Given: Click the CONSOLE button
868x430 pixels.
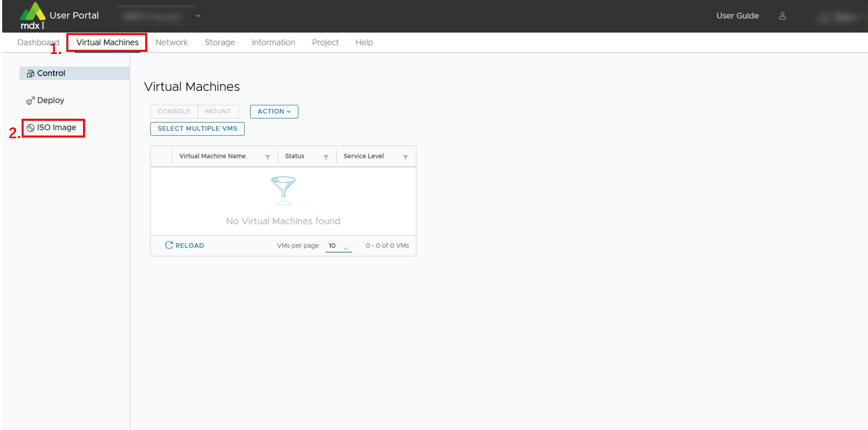Looking at the screenshot, I should pos(174,111).
